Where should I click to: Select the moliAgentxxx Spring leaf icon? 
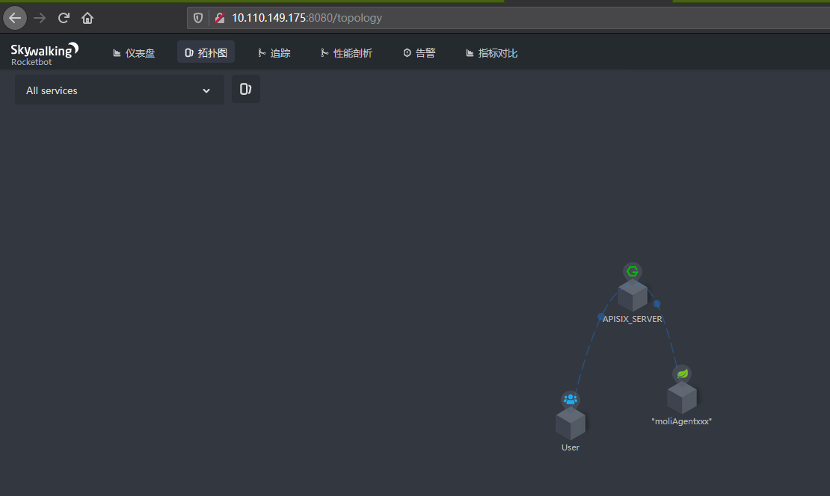682,374
